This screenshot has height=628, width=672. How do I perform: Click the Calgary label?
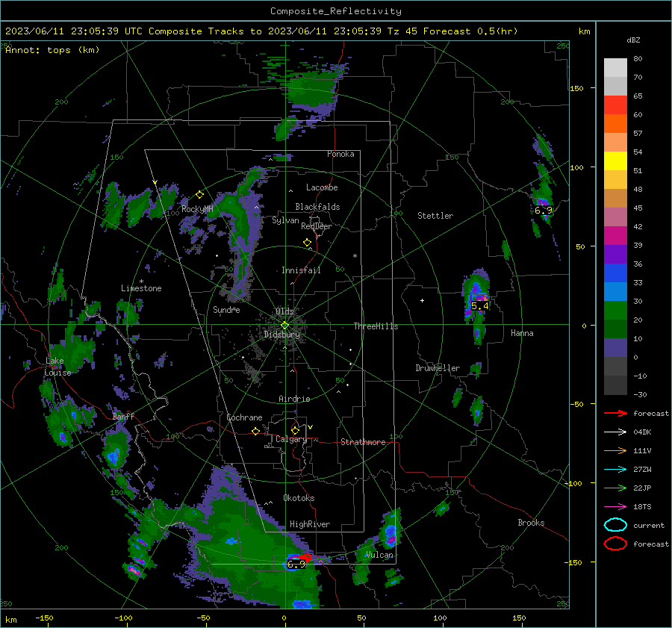coord(291,439)
